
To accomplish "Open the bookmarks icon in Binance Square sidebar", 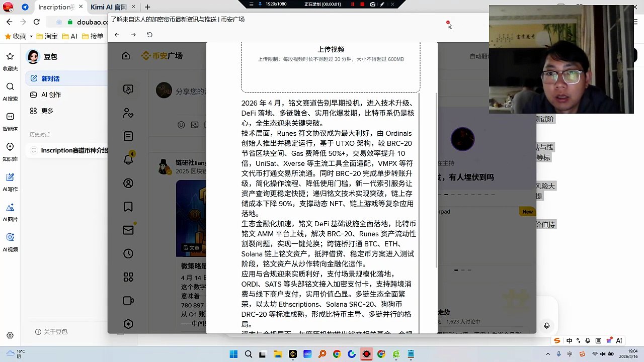I will click(128, 207).
